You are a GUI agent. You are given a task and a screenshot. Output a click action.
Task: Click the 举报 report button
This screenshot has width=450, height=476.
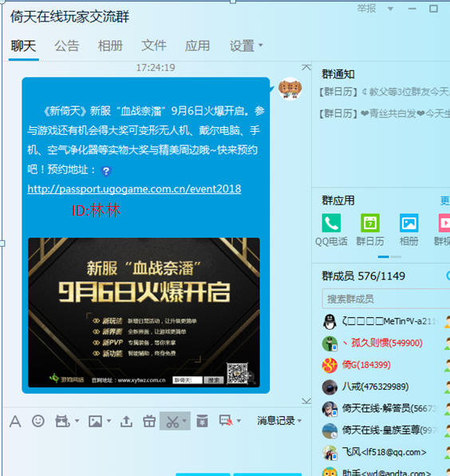point(366,9)
